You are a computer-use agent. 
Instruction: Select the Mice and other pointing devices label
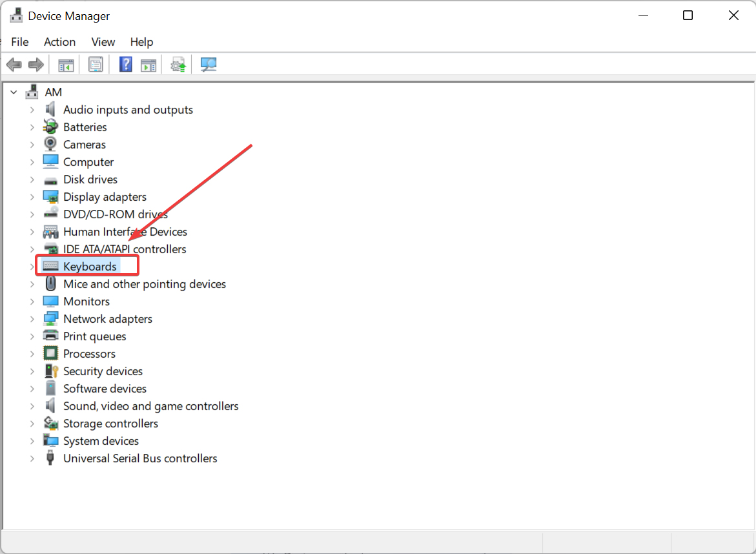[x=145, y=284]
